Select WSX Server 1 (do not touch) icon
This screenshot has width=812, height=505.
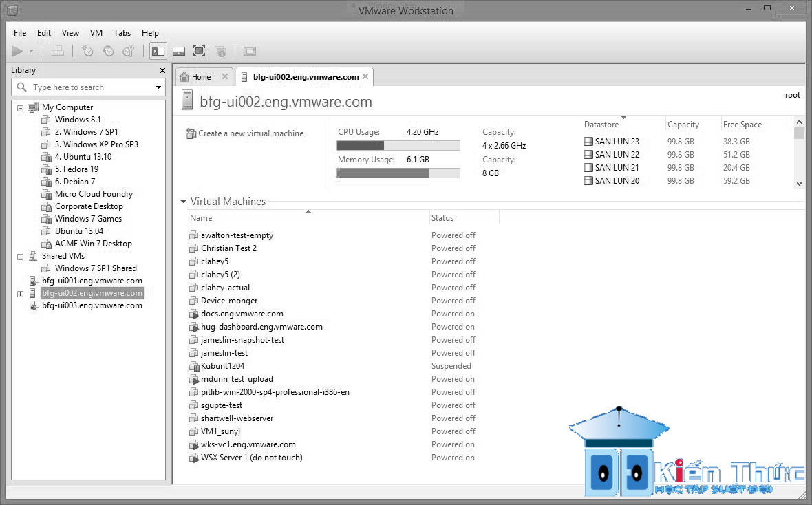(193, 458)
